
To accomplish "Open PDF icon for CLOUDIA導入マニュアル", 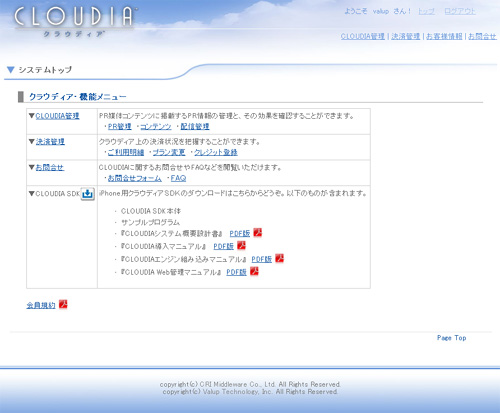I will click(241, 245).
